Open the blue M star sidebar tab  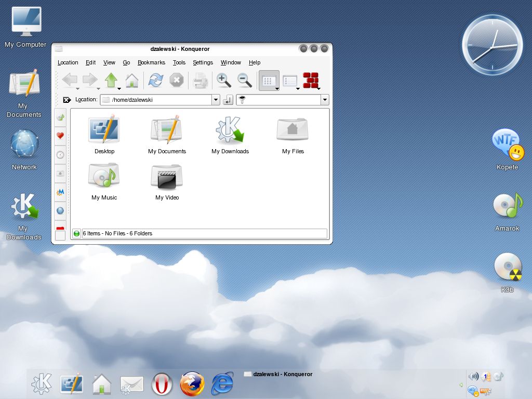tap(60, 192)
